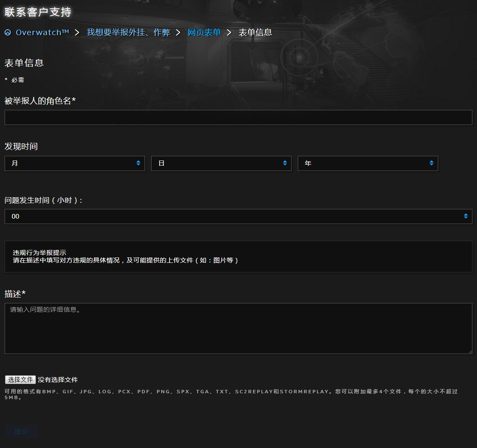The height and width of the screenshot is (448, 477).
Task: Click the 被举报人的角色名 input field
Action: click(x=238, y=117)
